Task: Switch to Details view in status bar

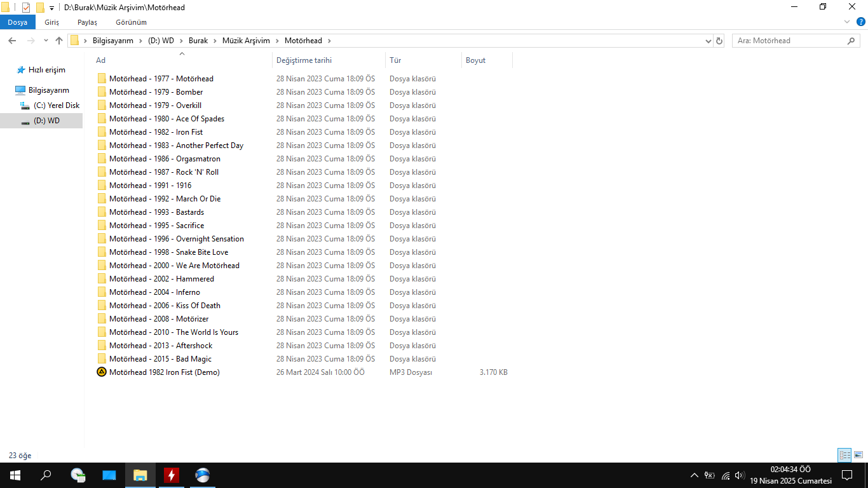Action: pos(844,455)
